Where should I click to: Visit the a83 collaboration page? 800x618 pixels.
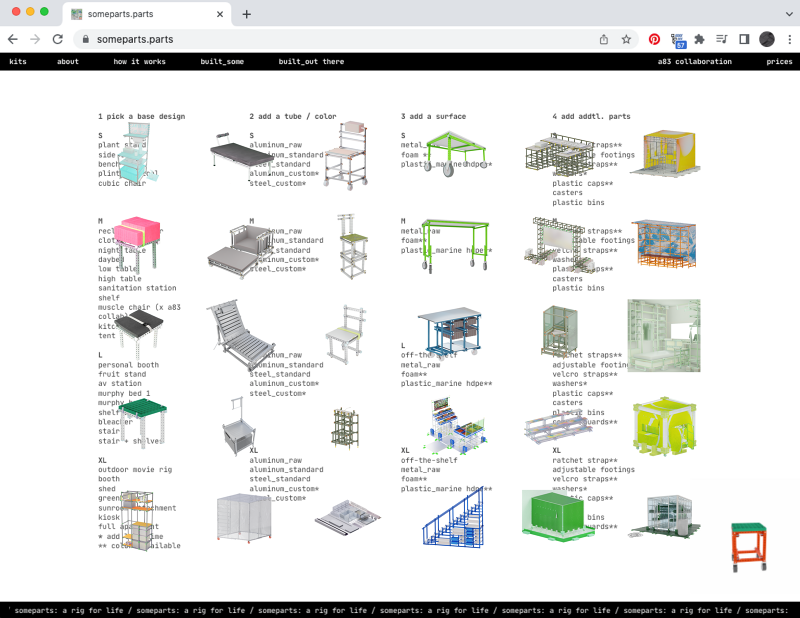694,62
